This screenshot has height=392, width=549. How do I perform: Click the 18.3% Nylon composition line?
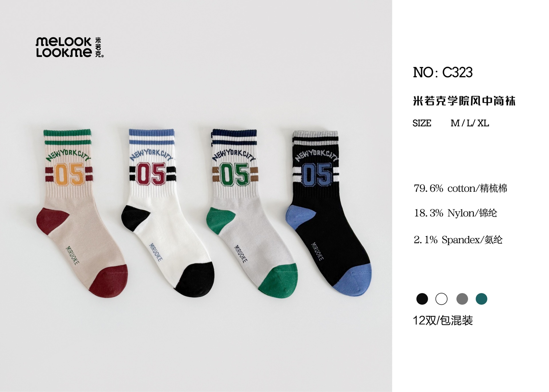click(455, 213)
